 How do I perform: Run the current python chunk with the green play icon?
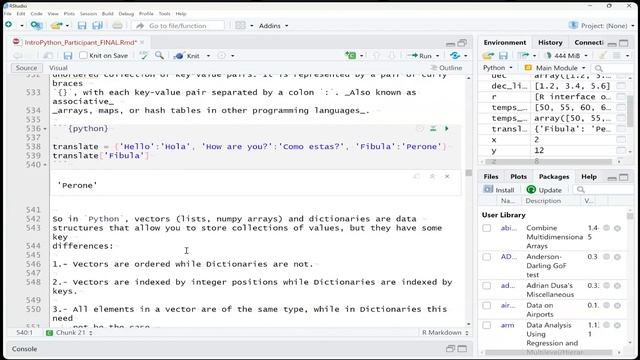[447, 129]
